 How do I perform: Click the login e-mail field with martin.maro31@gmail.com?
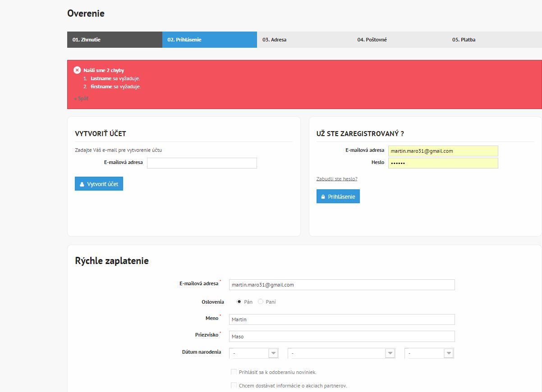click(x=443, y=151)
